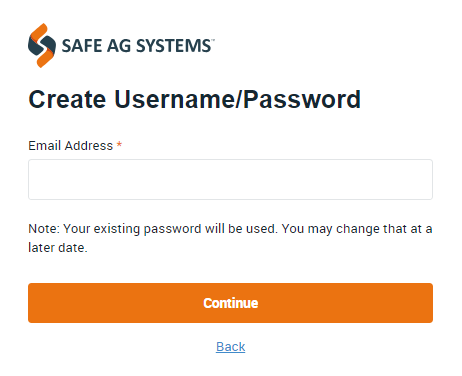Click the Continue button
The width and height of the screenshot is (462, 376).
230,303
